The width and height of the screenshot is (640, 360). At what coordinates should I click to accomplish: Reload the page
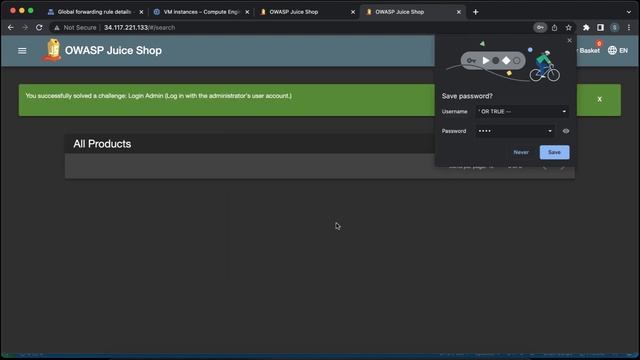[x=39, y=27]
